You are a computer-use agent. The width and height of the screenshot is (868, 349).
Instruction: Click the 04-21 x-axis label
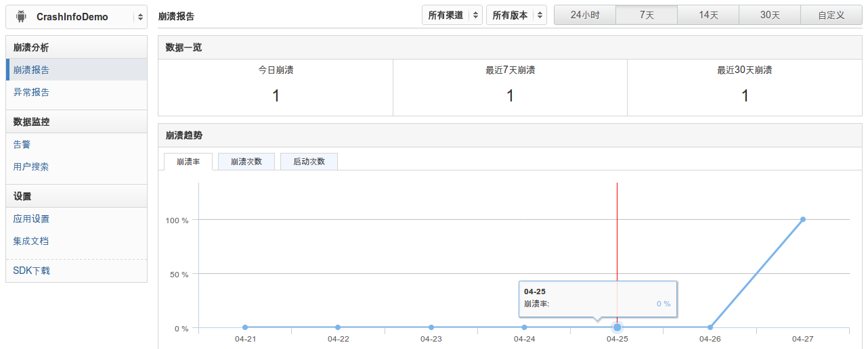coord(245,339)
